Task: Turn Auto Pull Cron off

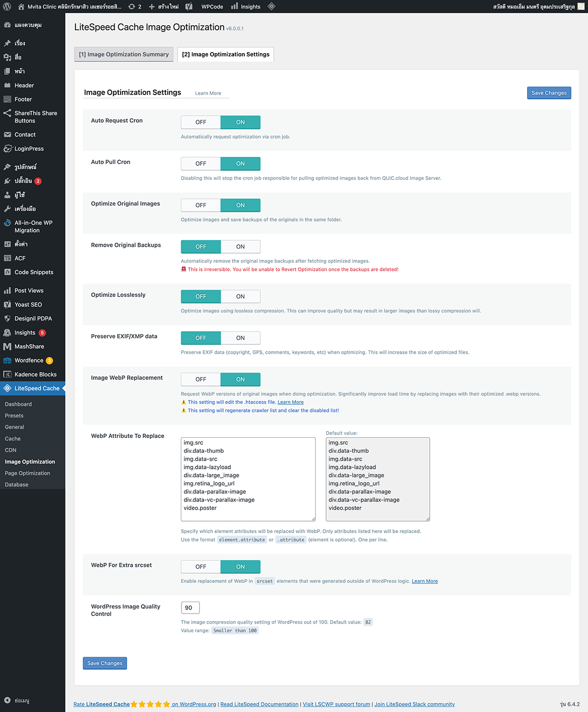Action: tap(201, 164)
